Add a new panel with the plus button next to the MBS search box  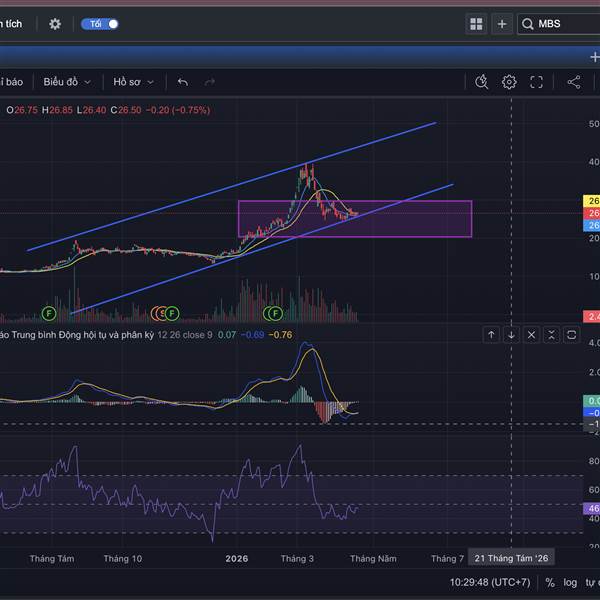(502, 24)
